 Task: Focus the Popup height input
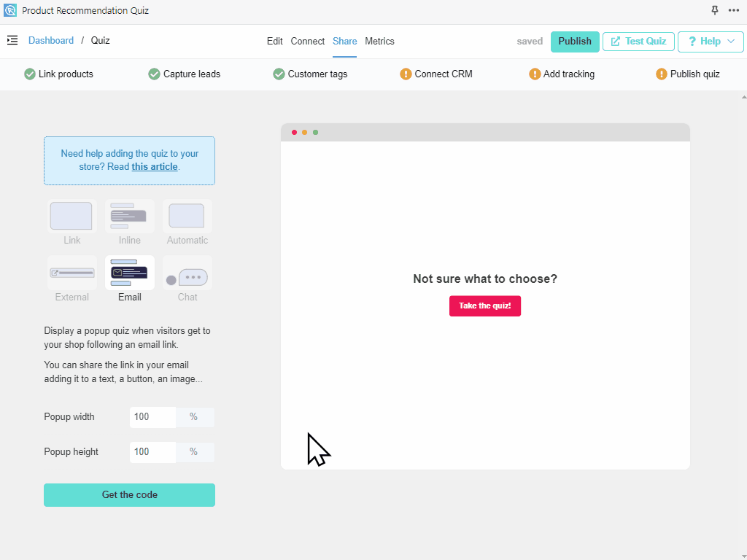click(x=153, y=452)
